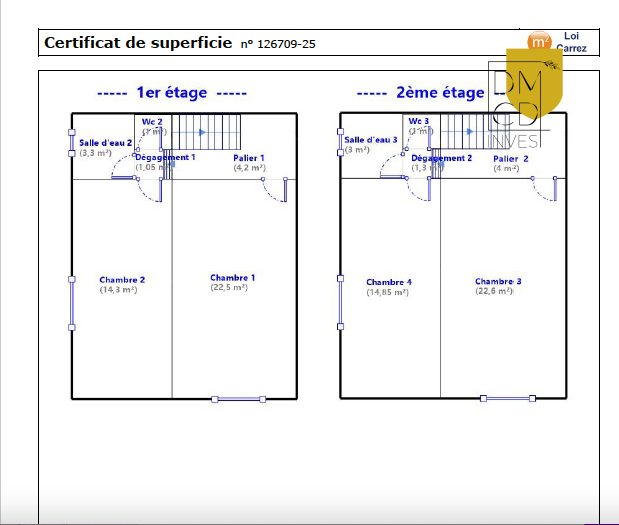Click the orange m² Loi Carrez icon
Image resolution: width=619 pixels, height=525 pixels.
(539, 42)
